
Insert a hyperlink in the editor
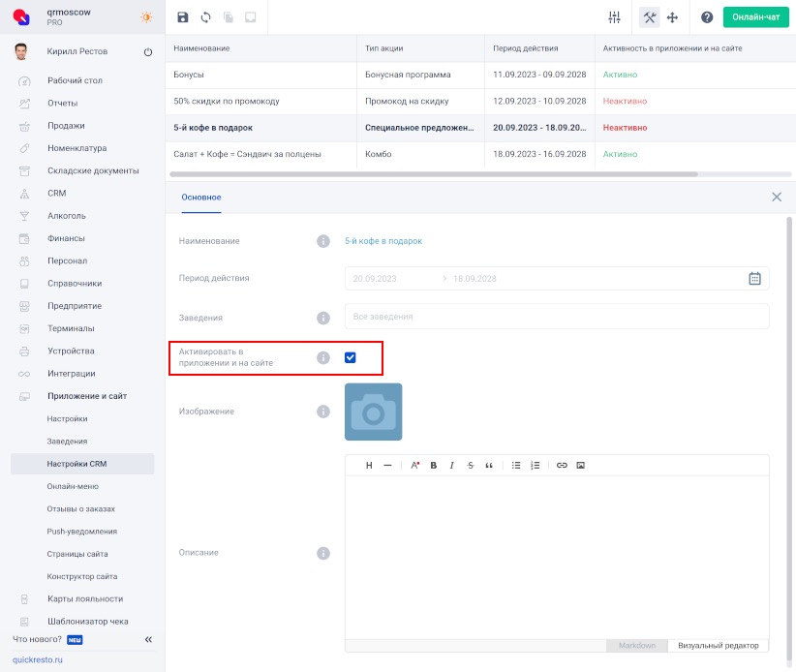pos(562,465)
